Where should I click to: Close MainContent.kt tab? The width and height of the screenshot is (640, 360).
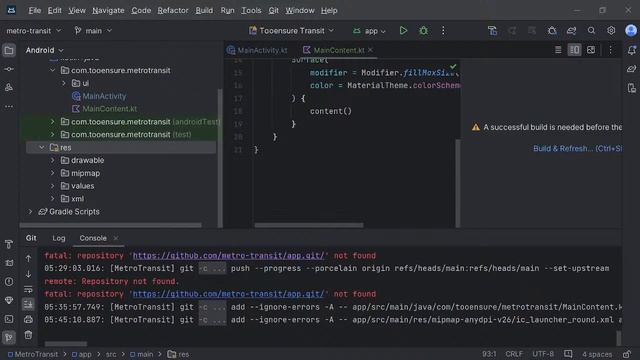coord(370,50)
